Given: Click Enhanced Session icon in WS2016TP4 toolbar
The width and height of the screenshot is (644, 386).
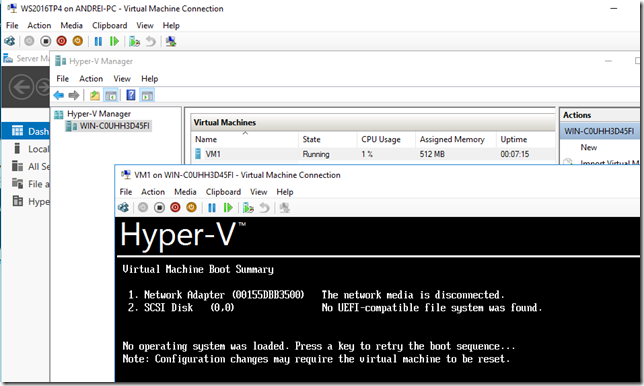Looking at the screenshot, I should [171, 41].
